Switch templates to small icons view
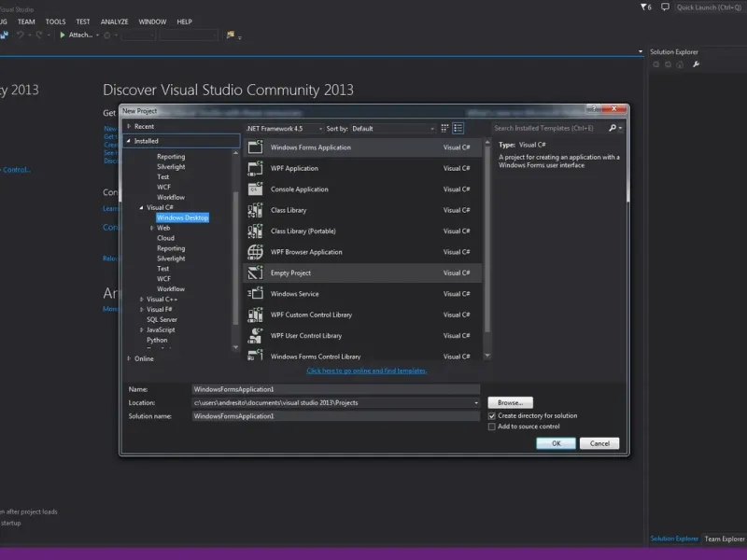Screen dimensions: 747x560 [x=444, y=128]
